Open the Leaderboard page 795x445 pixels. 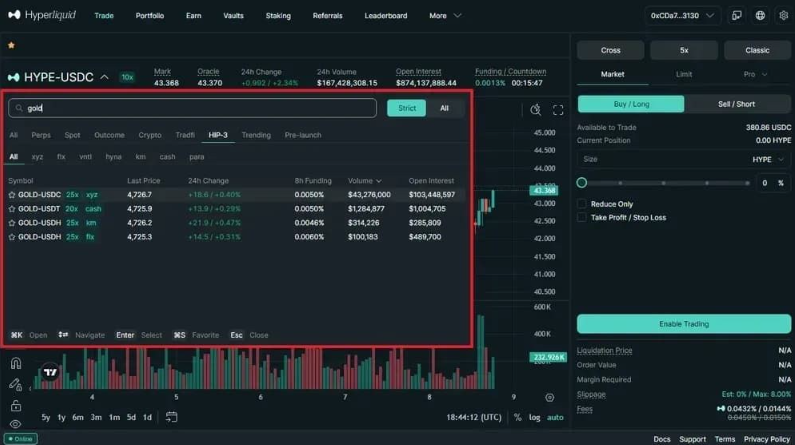tap(386, 16)
